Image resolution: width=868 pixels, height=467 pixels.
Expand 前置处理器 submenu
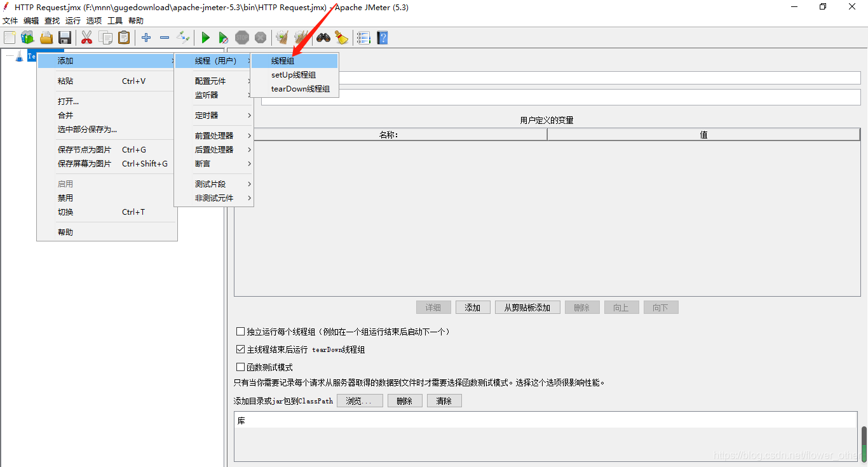coord(214,136)
